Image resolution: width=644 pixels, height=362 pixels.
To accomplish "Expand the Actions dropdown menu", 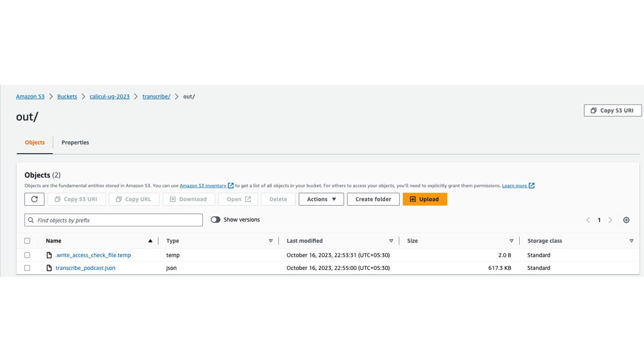I will pyautogui.click(x=321, y=199).
